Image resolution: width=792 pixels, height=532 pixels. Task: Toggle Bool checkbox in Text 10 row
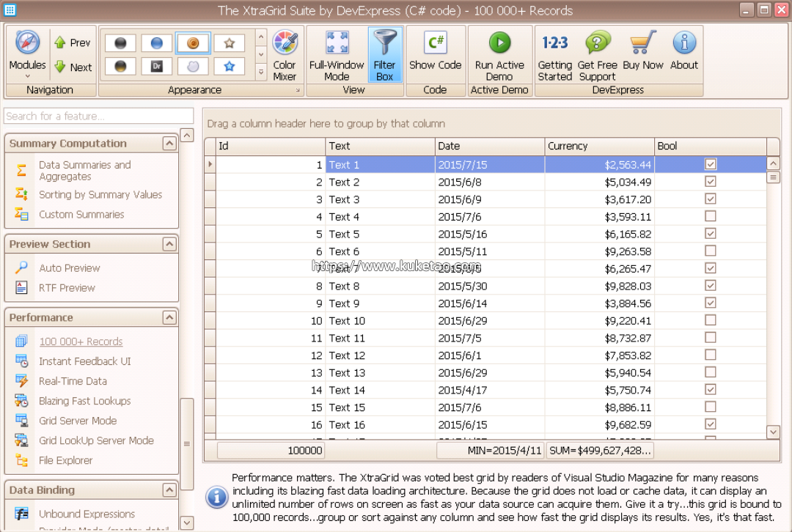(710, 320)
